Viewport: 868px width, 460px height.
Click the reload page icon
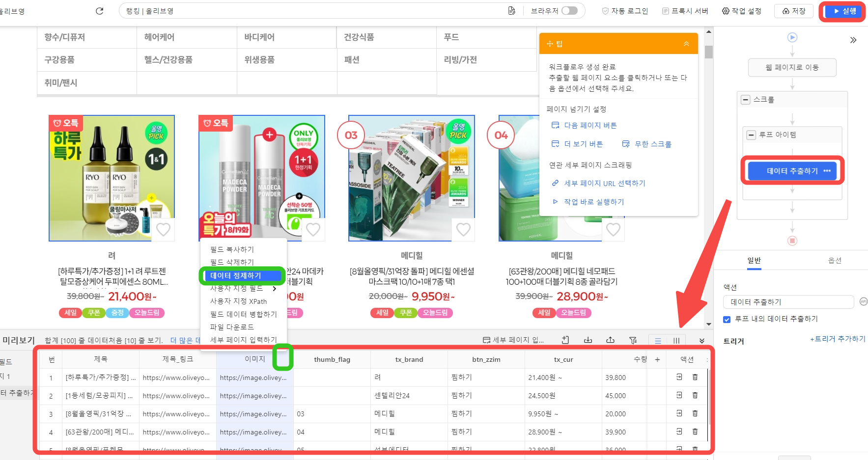(99, 11)
